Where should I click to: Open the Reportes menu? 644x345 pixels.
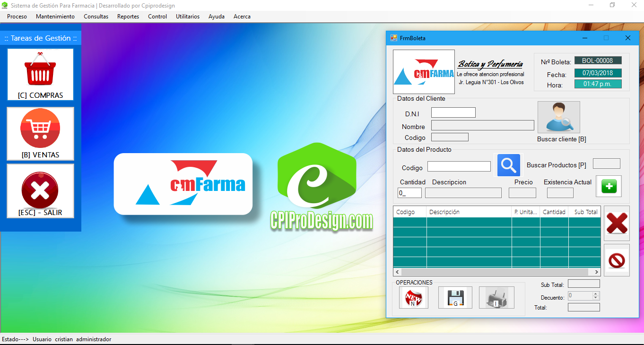point(128,17)
